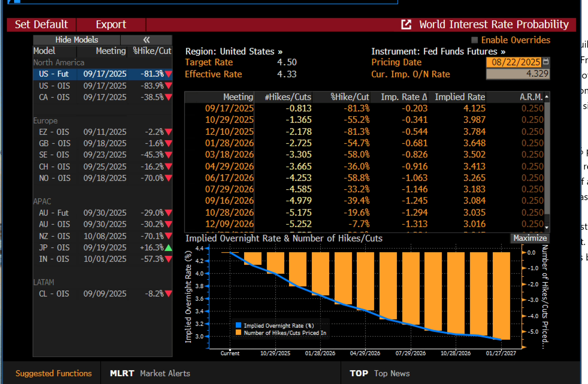Screen dimensions: 588x384
Task: Click green up triangle on JP - OIS row
Action: pos(168,248)
